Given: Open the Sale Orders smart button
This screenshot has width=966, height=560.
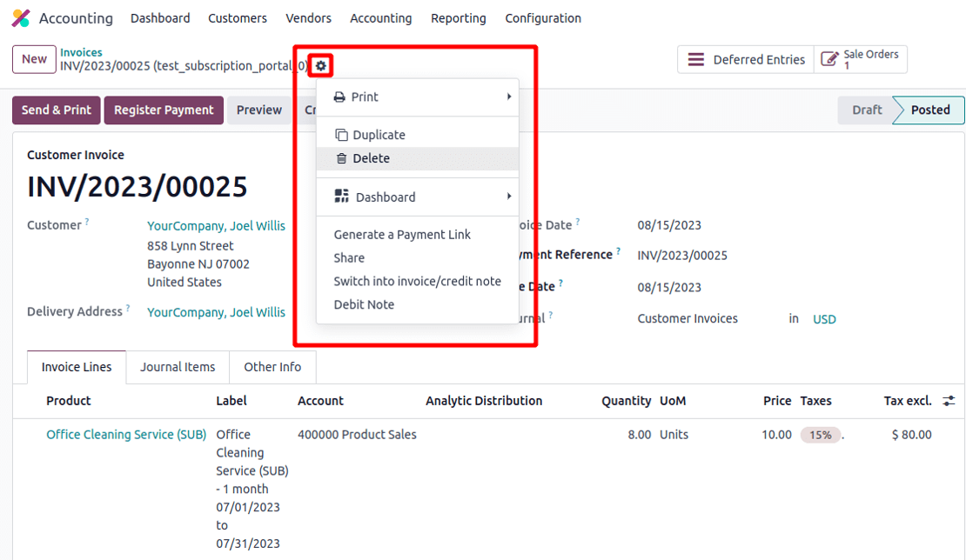Looking at the screenshot, I should click(x=861, y=60).
